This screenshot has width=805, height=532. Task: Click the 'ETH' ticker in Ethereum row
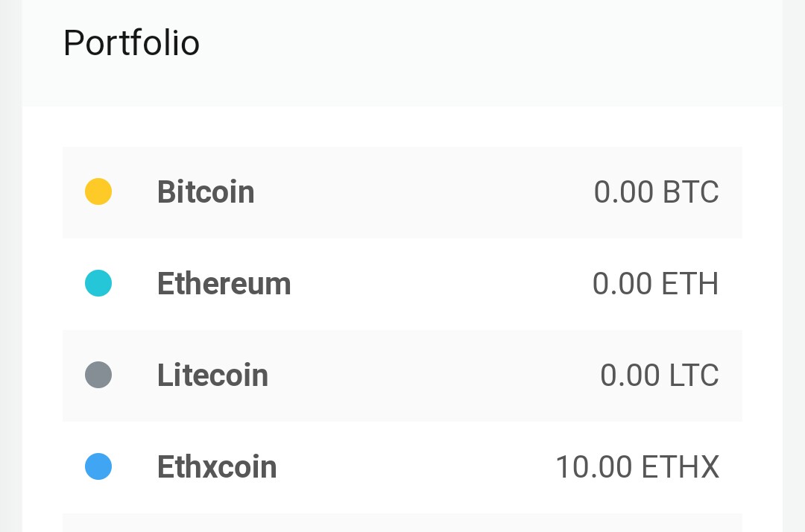(x=690, y=283)
